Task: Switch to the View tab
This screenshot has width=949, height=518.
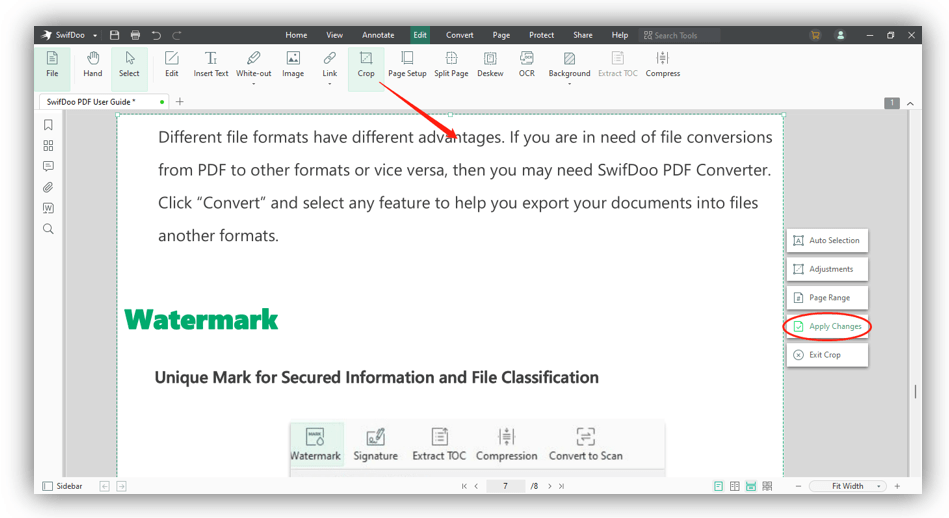Action: (334, 35)
